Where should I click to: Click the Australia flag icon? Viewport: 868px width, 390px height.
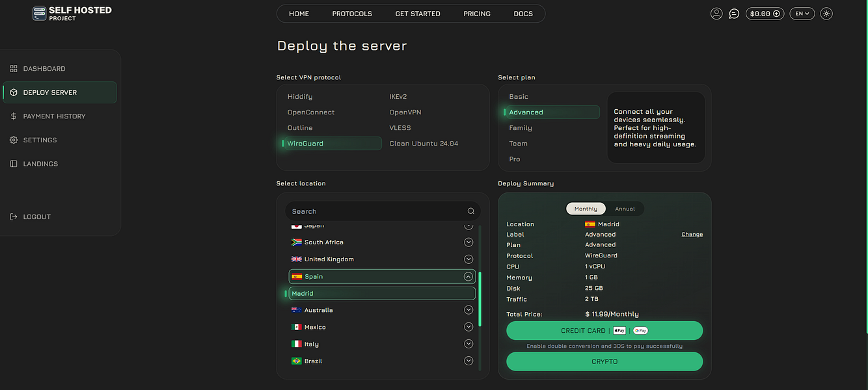(x=297, y=311)
